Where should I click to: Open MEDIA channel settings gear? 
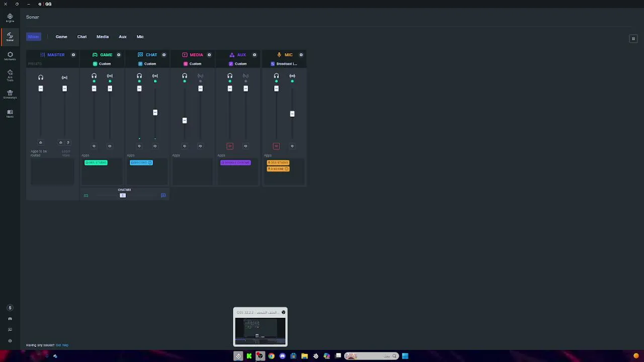(x=209, y=55)
